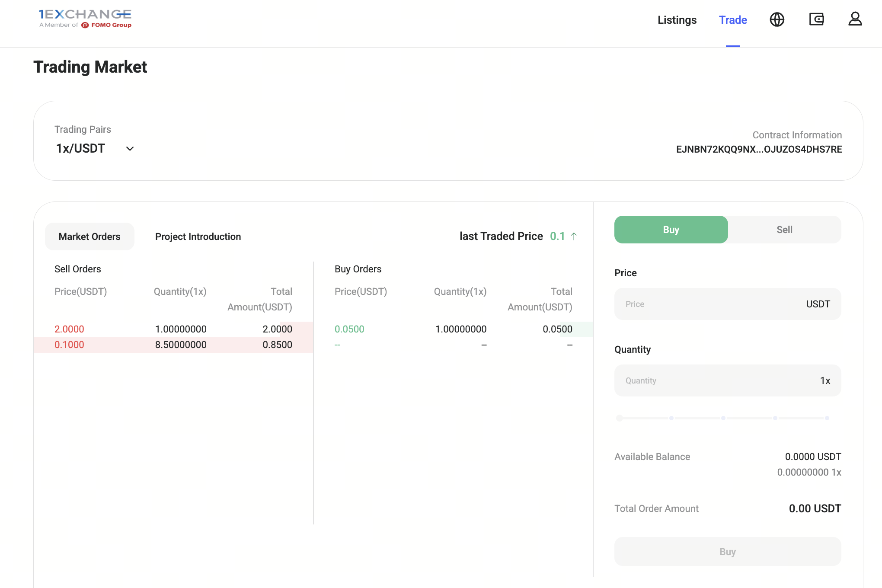The width and height of the screenshot is (882, 588).
Task: Click the quantity percentage slider track
Action: (x=723, y=418)
